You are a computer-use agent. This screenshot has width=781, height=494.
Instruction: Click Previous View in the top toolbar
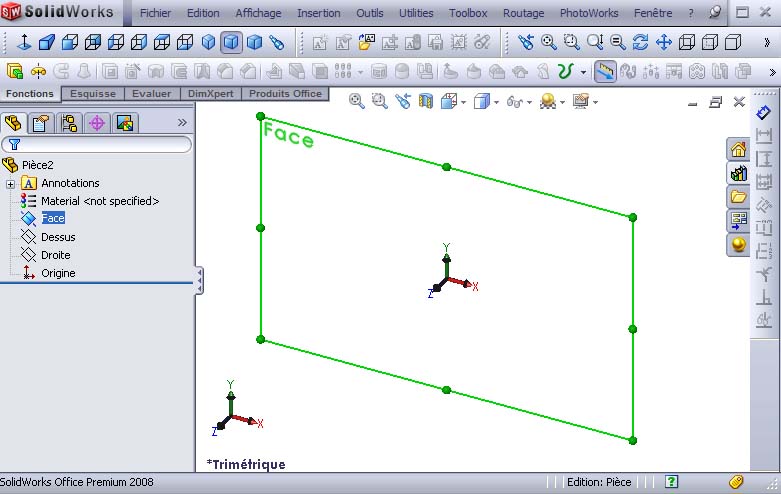(x=525, y=42)
